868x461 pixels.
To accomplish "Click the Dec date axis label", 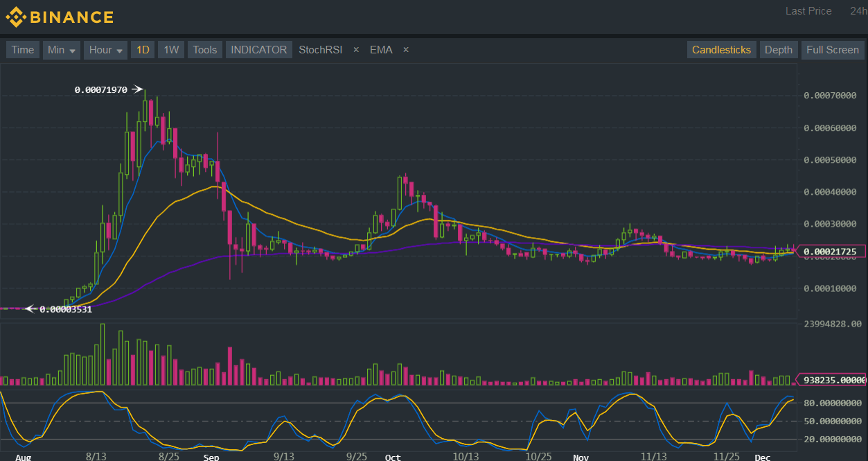I will tap(763, 457).
